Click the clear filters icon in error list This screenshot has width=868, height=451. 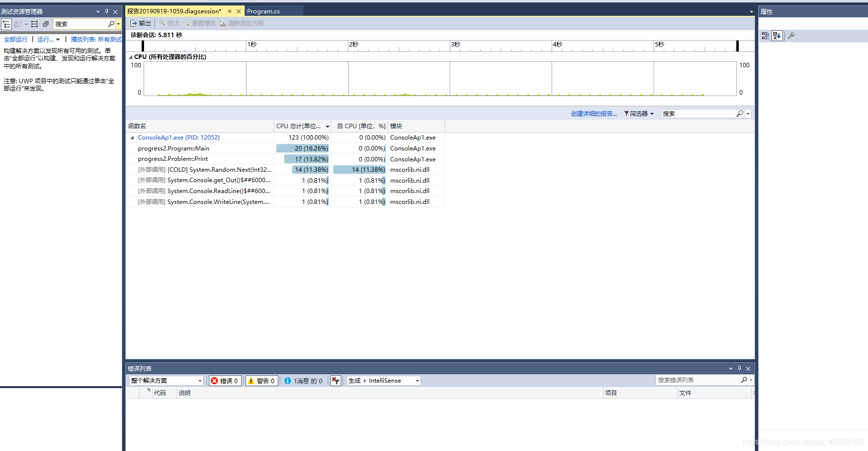[336, 381]
